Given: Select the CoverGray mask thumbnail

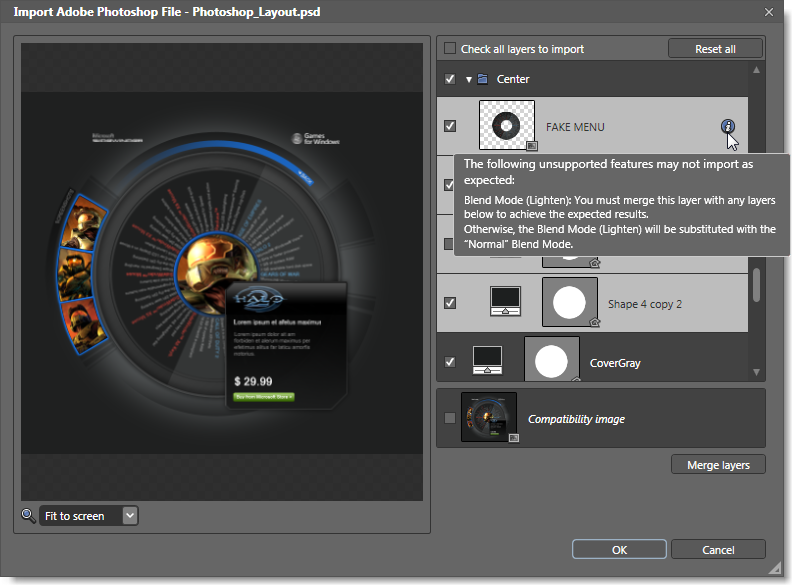Looking at the screenshot, I should [x=552, y=359].
